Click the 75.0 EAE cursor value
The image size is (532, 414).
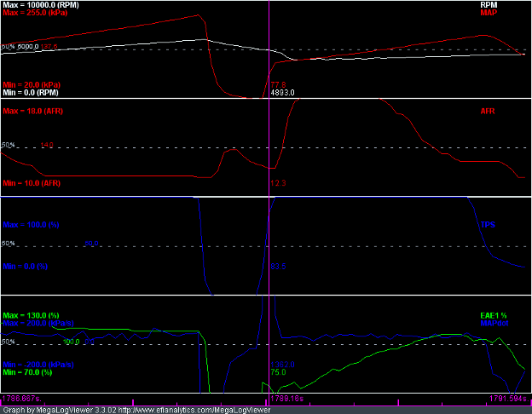[x=278, y=372]
